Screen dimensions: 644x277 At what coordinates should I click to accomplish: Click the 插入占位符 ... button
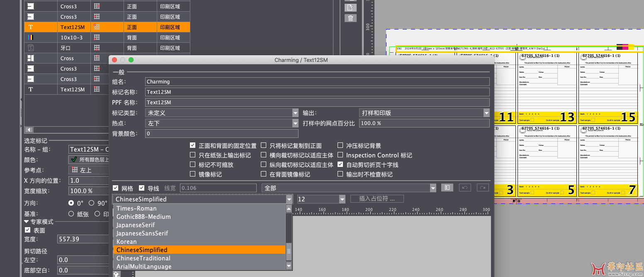tap(377, 199)
